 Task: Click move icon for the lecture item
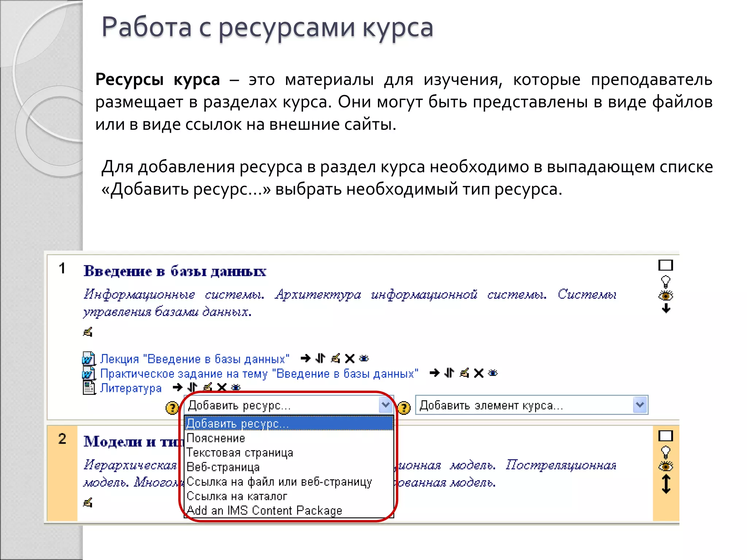[x=320, y=359]
